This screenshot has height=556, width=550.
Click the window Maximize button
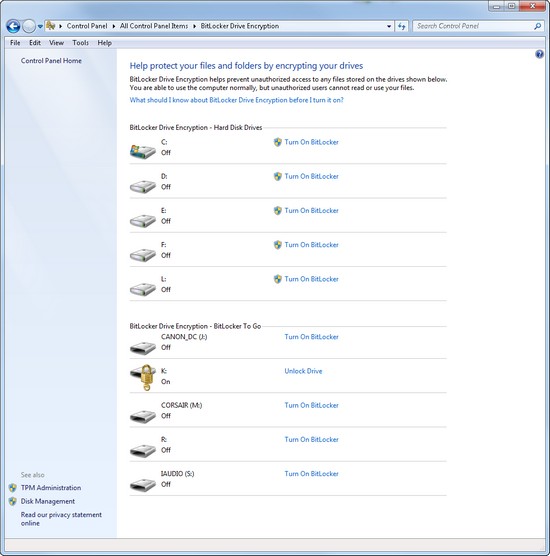pos(511,6)
